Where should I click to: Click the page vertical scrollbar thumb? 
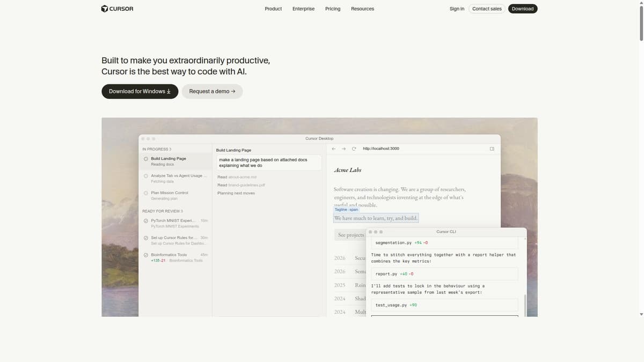(641, 23)
